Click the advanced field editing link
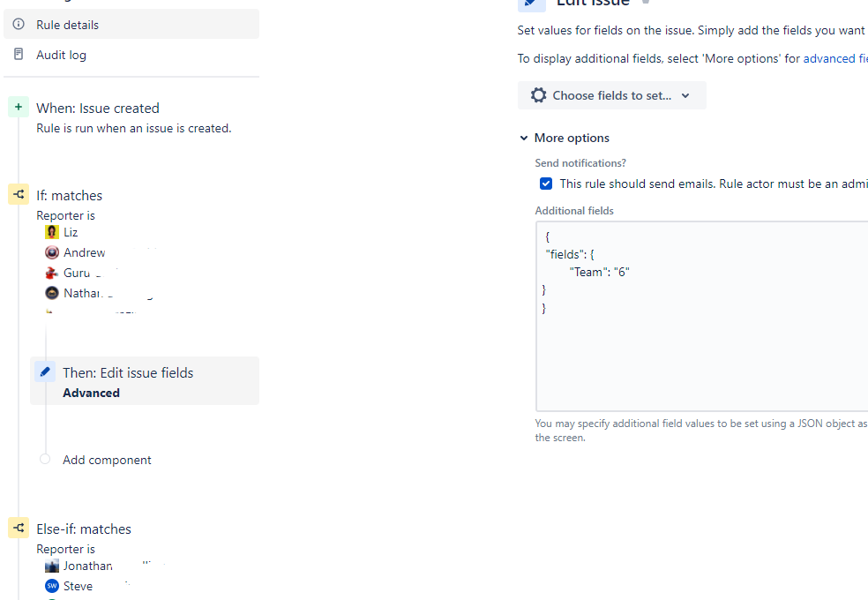This screenshot has height=600, width=868. 835,58
